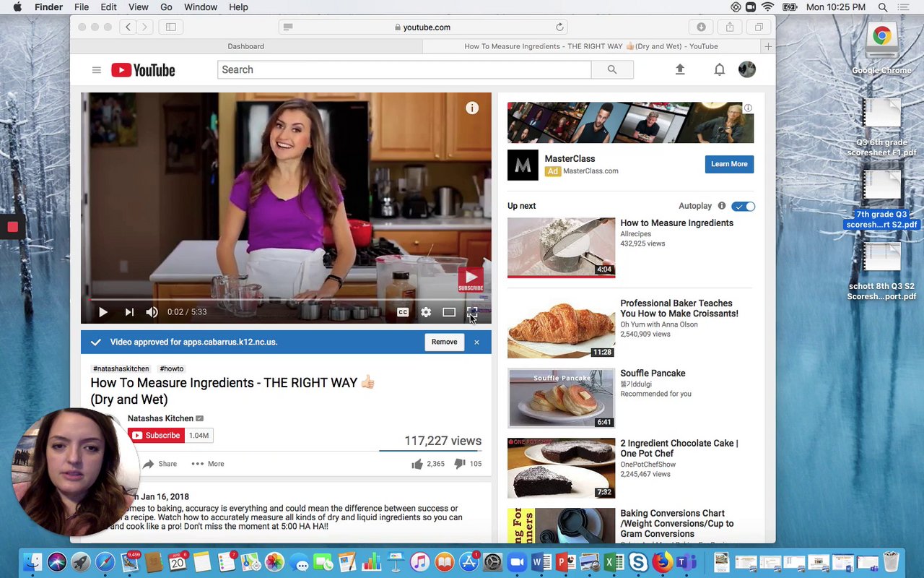The image size is (924, 578).
Task: Remove the approved video with the Remove button
Action: coord(444,342)
